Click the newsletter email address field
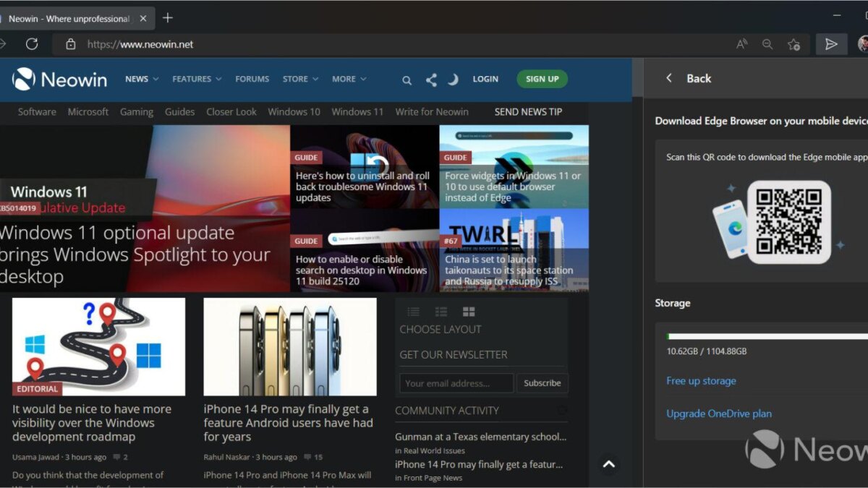The image size is (868, 488). click(456, 383)
